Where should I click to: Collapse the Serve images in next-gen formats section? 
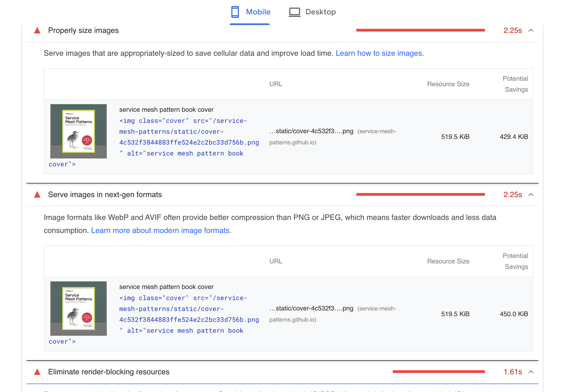(x=530, y=195)
